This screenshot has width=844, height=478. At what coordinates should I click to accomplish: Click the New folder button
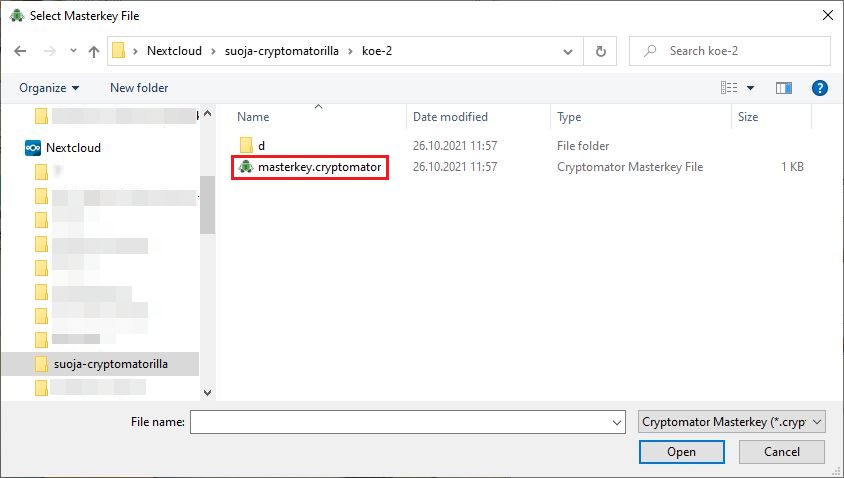pyautogui.click(x=139, y=88)
